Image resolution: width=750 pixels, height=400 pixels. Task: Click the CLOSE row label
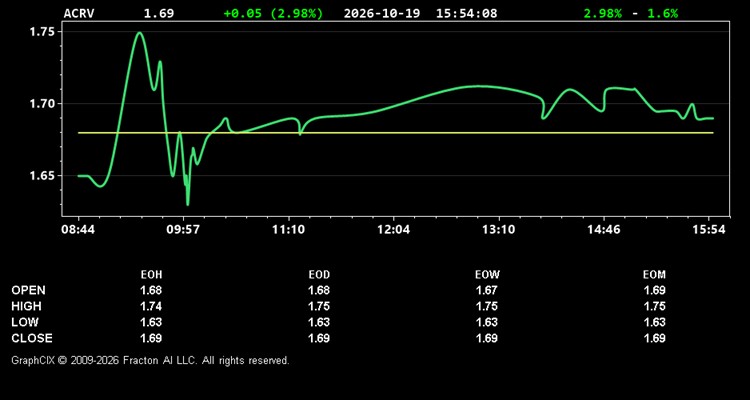coord(32,338)
